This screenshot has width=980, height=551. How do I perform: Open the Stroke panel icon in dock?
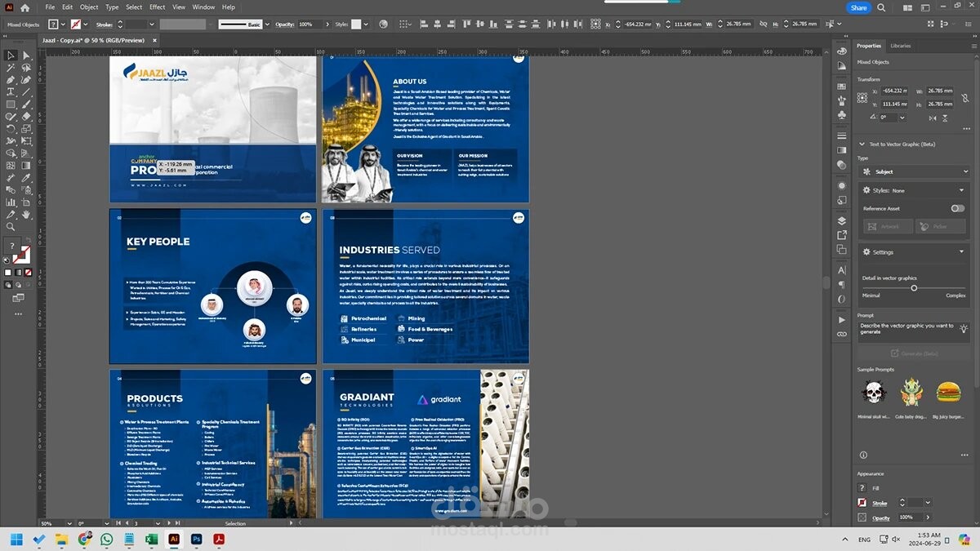click(x=842, y=134)
